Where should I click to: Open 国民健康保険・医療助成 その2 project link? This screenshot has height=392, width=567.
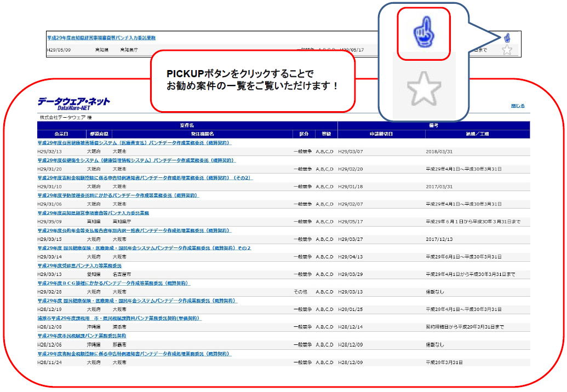(144, 248)
